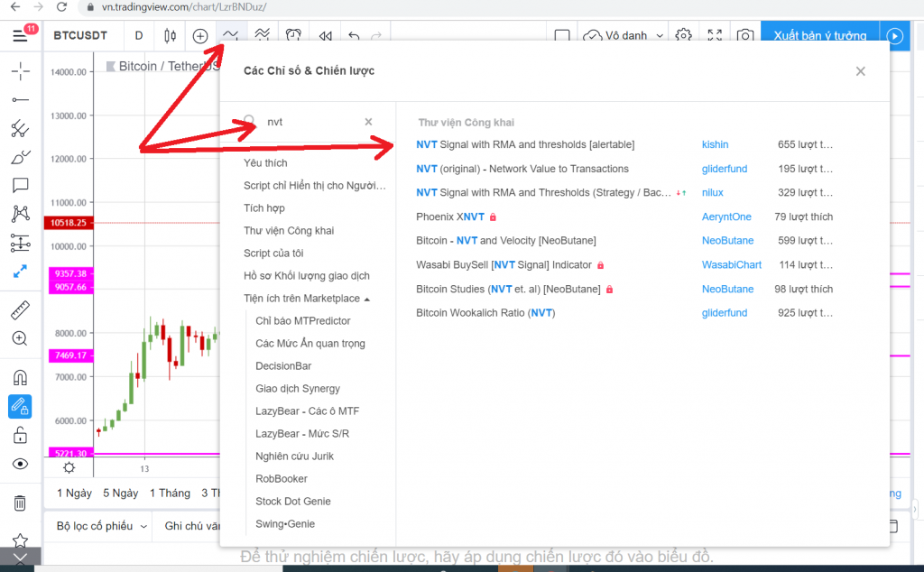Click the select layout square icon
924x572 pixels.
point(562,36)
